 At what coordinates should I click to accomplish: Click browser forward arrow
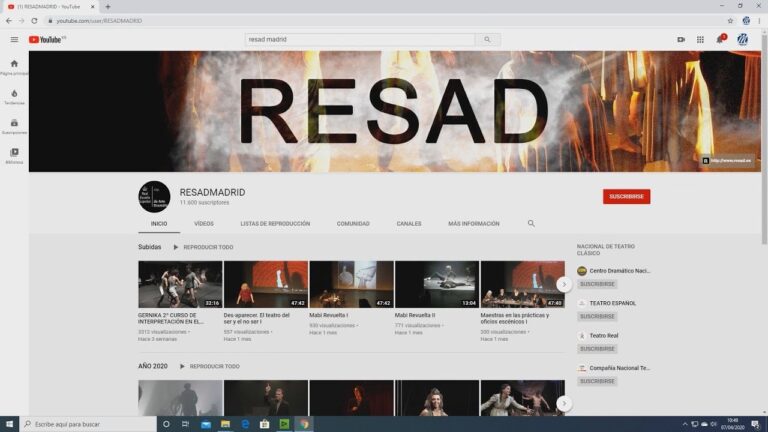pos(21,21)
